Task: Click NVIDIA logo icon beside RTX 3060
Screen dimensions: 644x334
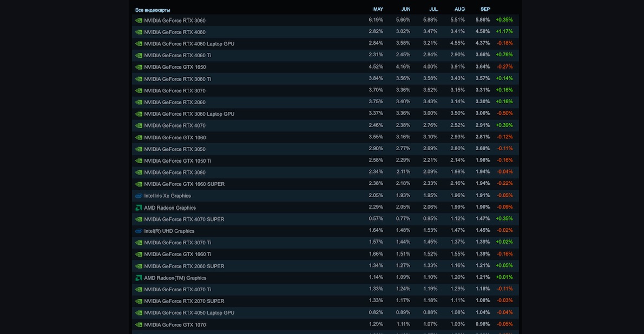Action: coord(139,21)
